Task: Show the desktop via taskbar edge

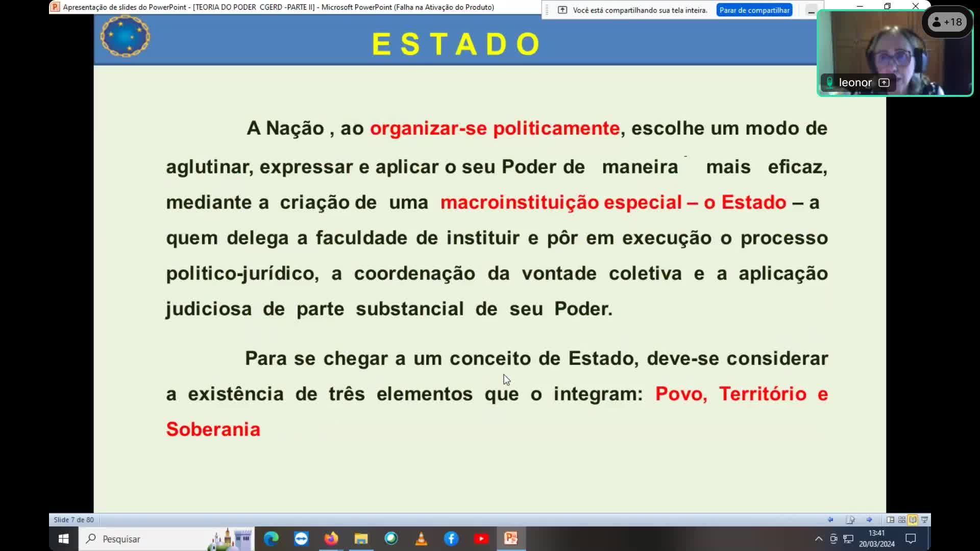Action: [x=929, y=539]
